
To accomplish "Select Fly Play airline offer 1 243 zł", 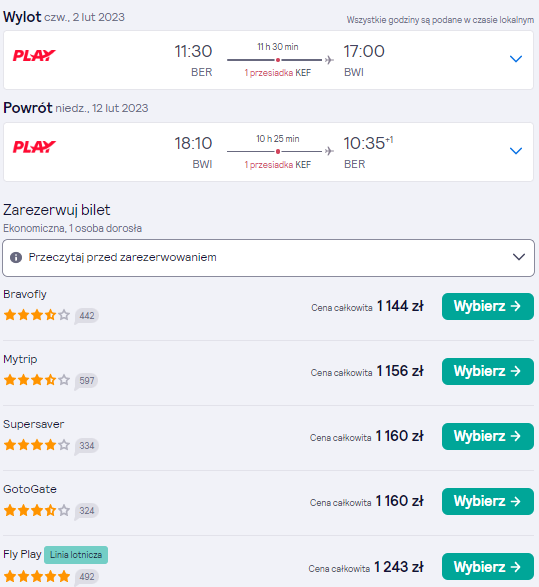I will [488, 566].
